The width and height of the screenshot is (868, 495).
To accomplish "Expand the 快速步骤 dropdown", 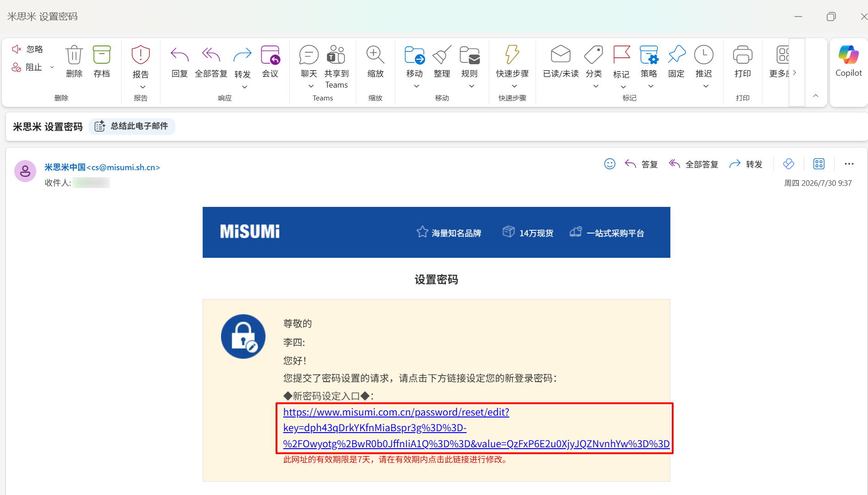I will 514,86.
